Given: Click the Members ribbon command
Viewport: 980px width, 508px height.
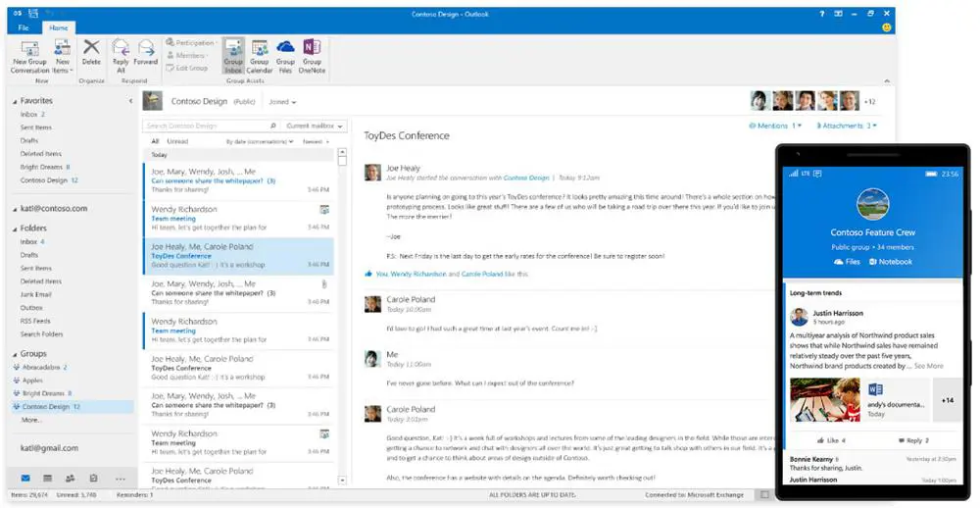Looking at the screenshot, I should pyautogui.click(x=185, y=55).
